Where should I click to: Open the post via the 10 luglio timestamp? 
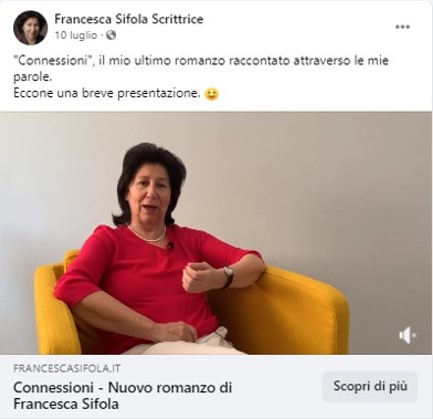(x=76, y=35)
